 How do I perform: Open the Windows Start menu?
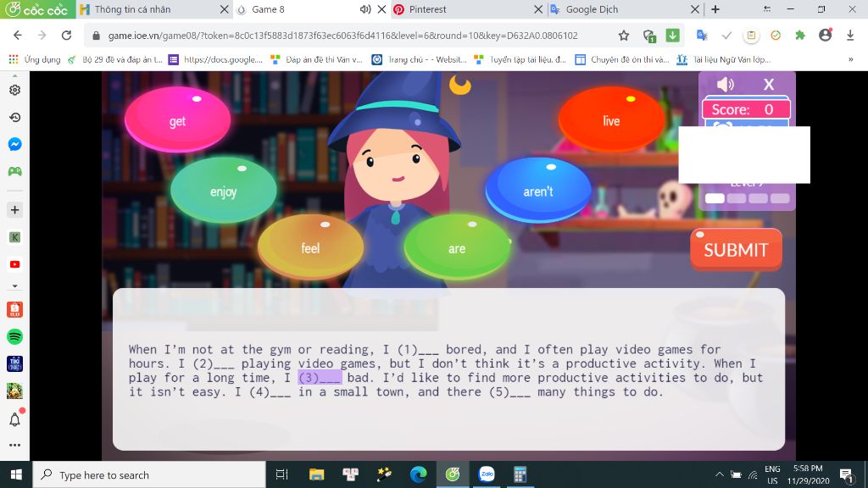[x=16, y=474]
